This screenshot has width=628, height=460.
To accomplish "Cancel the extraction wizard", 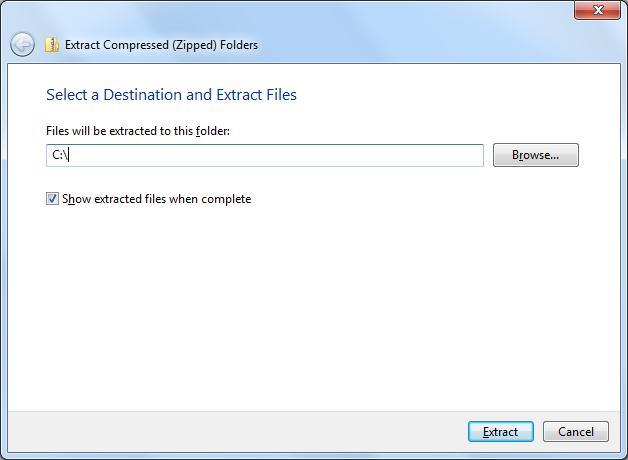I will click(x=576, y=432).
